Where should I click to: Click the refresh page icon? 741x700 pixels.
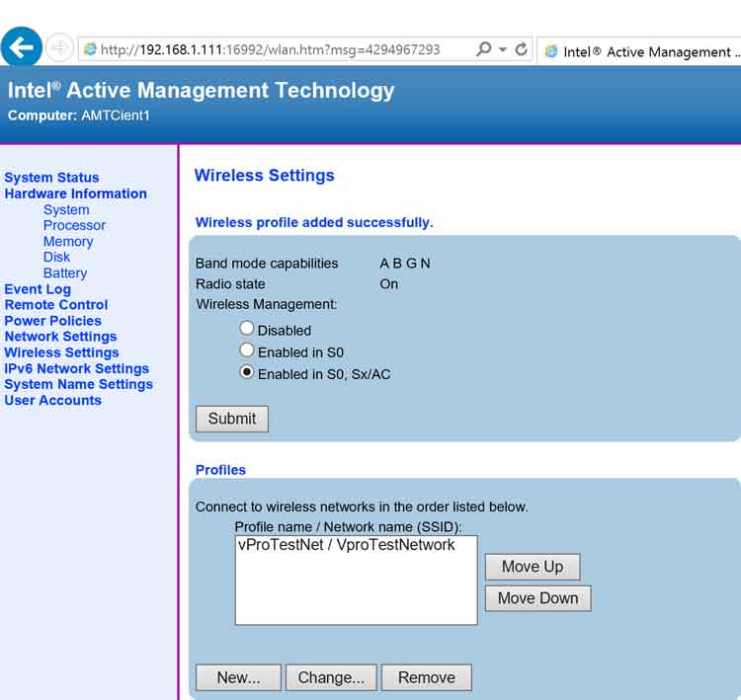pos(522,49)
